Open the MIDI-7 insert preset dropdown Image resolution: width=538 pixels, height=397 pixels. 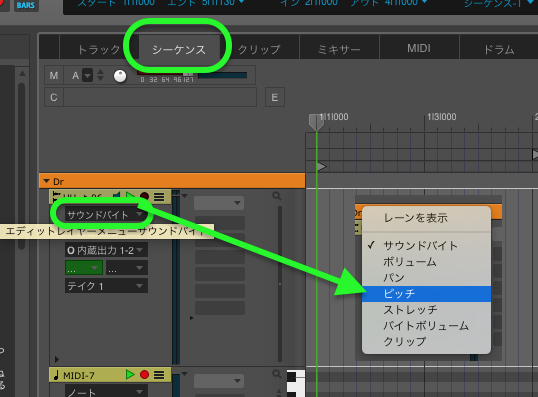pos(219,381)
